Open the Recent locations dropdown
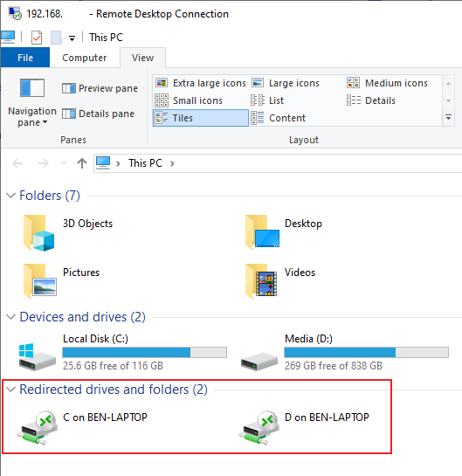The image size is (462, 476). [64, 163]
